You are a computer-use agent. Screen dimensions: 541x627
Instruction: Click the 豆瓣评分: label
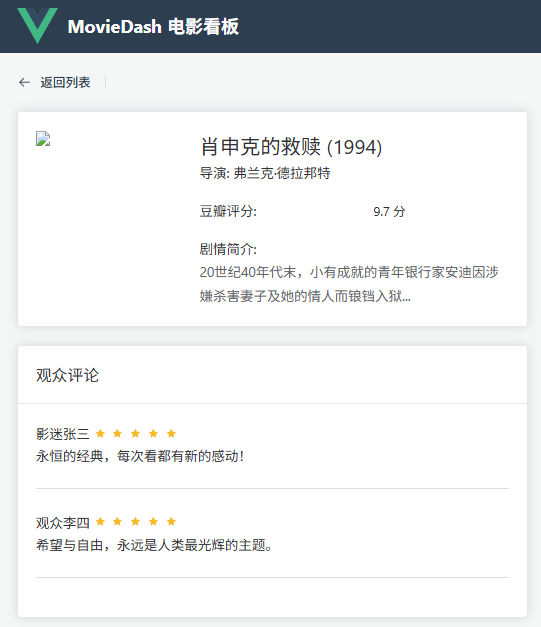pyautogui.click(x=228, y=211)
